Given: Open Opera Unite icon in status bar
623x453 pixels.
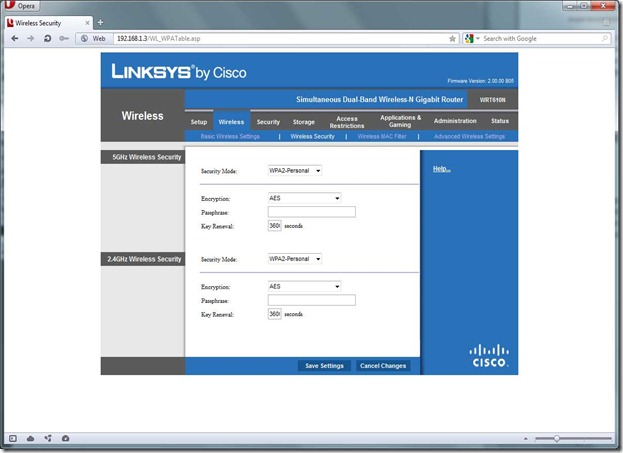Looking at the screenshot, I should pos(48,438).
